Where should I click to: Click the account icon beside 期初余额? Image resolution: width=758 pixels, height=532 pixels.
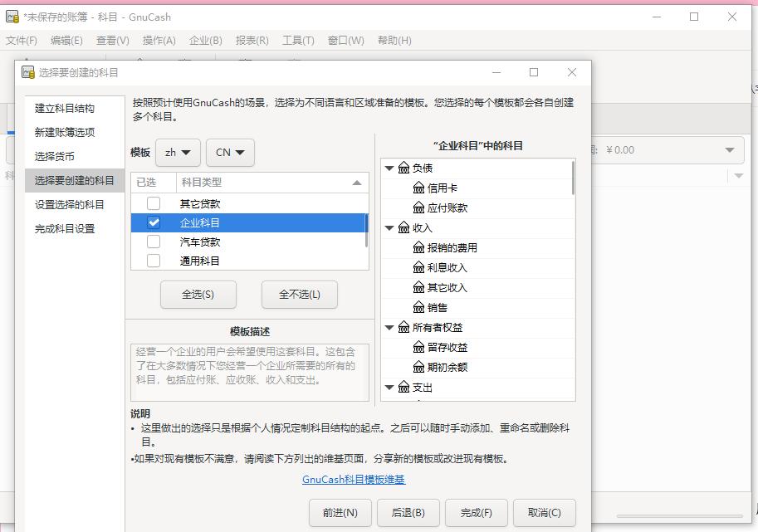click(x=418, y=367)
